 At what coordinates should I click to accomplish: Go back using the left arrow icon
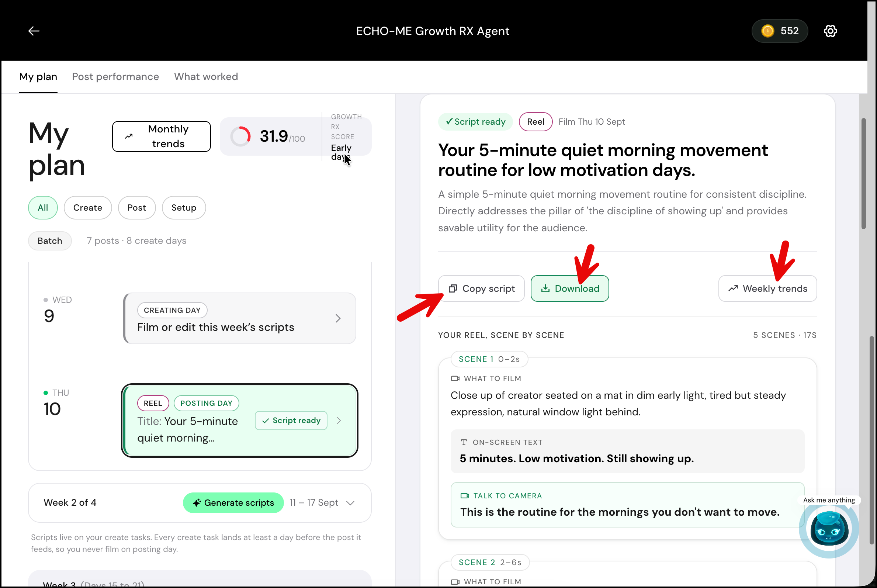(34, 31)
